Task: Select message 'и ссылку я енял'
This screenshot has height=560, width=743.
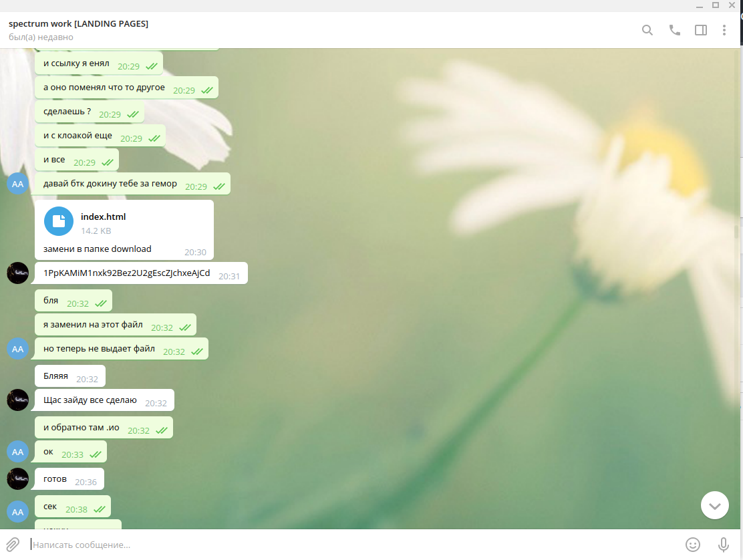Action: pos(99,64)
